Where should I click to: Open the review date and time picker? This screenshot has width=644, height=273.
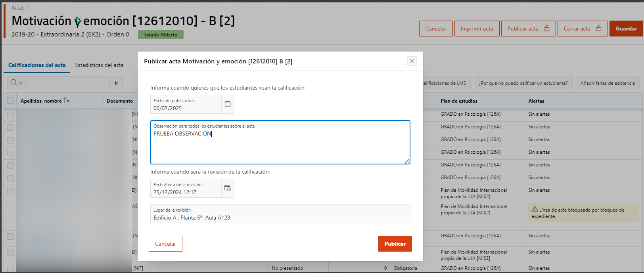click(228, 188)
